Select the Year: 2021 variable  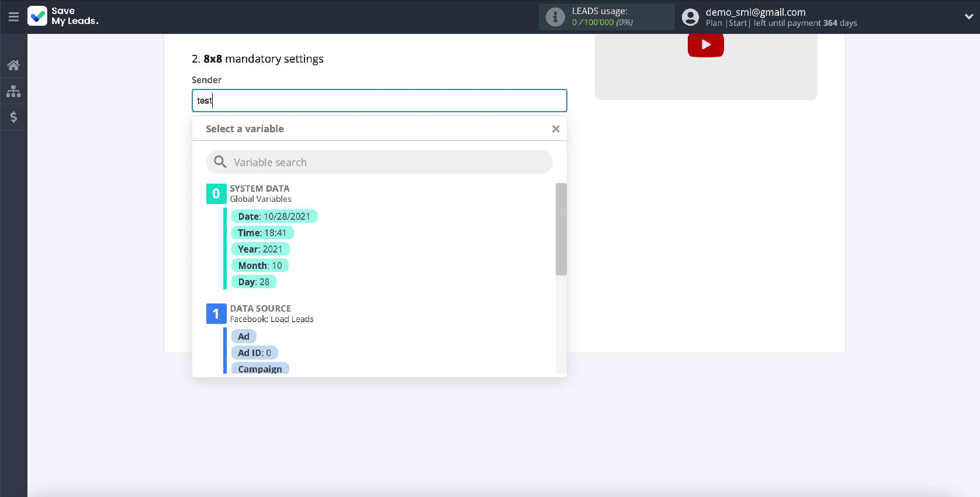(260, 249)
